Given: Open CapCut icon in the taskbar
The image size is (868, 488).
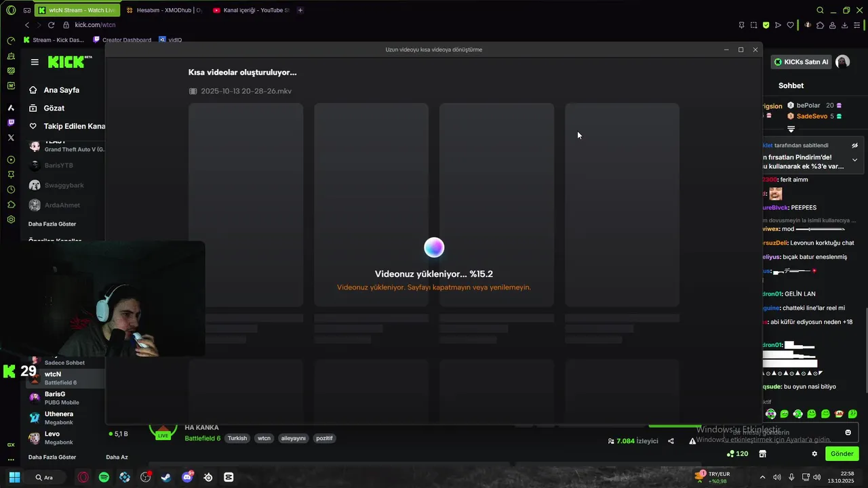Looking at the screenshot, I should coord(229,477).
